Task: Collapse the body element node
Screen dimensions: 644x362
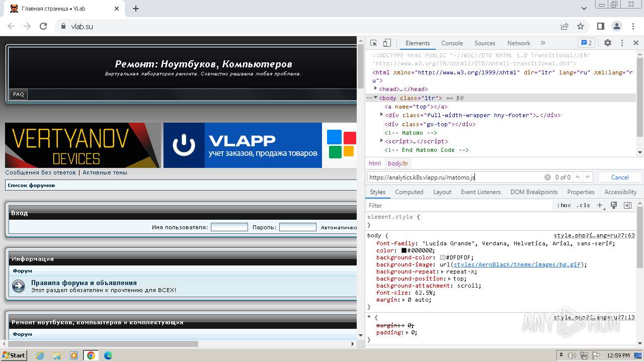Action: click(x=375, y=98)
